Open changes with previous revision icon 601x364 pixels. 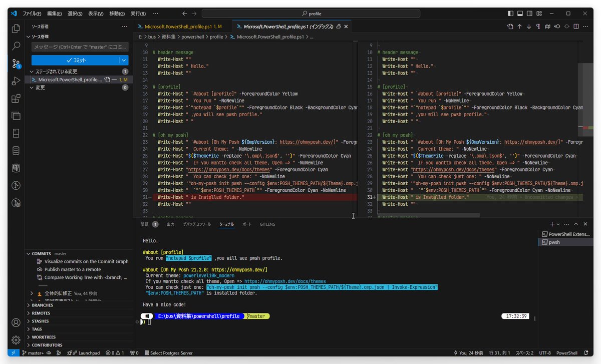click(x=557, y=27)
